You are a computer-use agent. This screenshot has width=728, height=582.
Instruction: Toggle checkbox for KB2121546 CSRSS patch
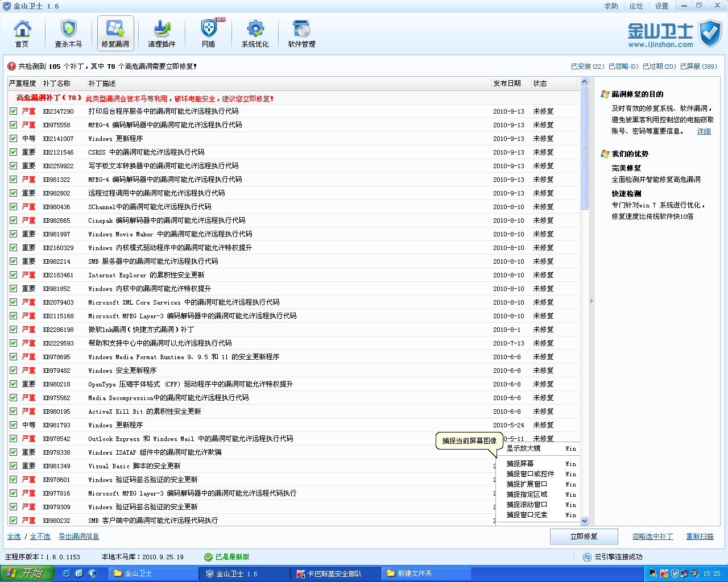pyautogui.click(x=14, y=152)
